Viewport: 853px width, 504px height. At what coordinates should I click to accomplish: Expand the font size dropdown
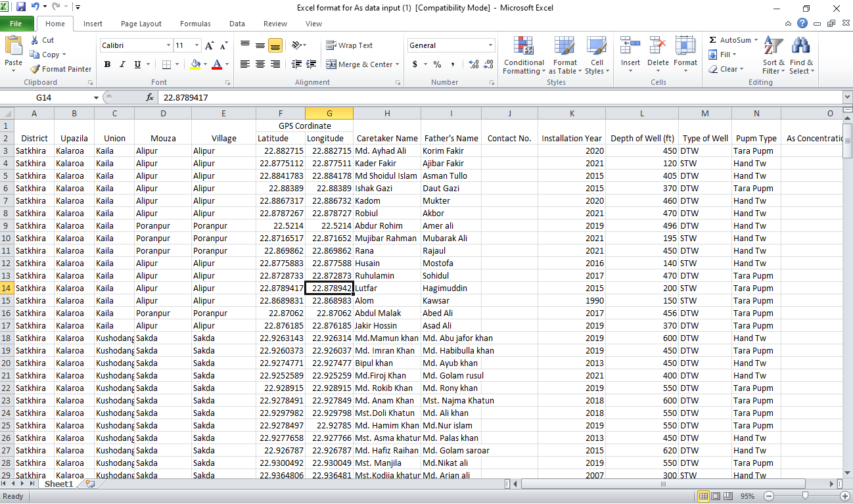click(x=196, y=45)
